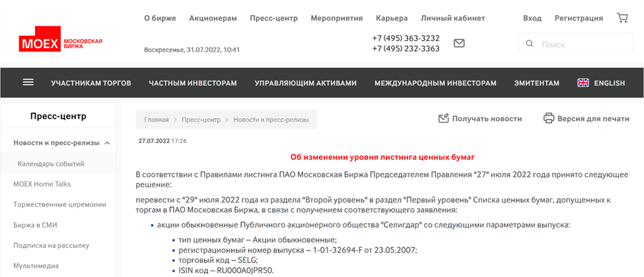Click the search magnifier icon
Screen dimensions: 644x277
(530, 44)
